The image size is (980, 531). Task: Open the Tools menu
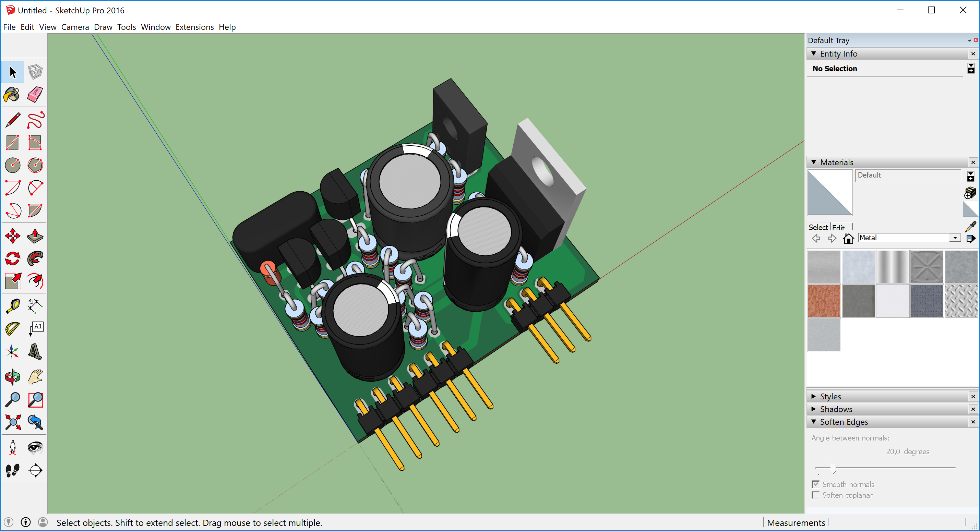(x=126, y=27)
